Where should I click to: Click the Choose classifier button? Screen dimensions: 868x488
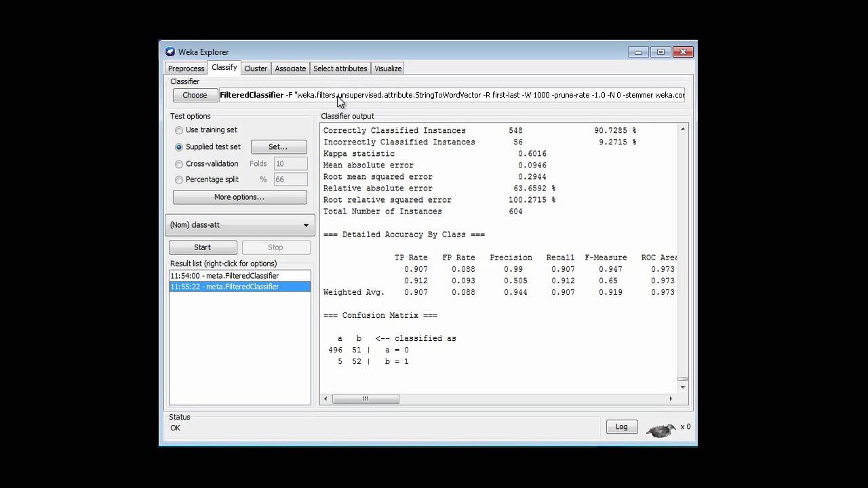195,96
